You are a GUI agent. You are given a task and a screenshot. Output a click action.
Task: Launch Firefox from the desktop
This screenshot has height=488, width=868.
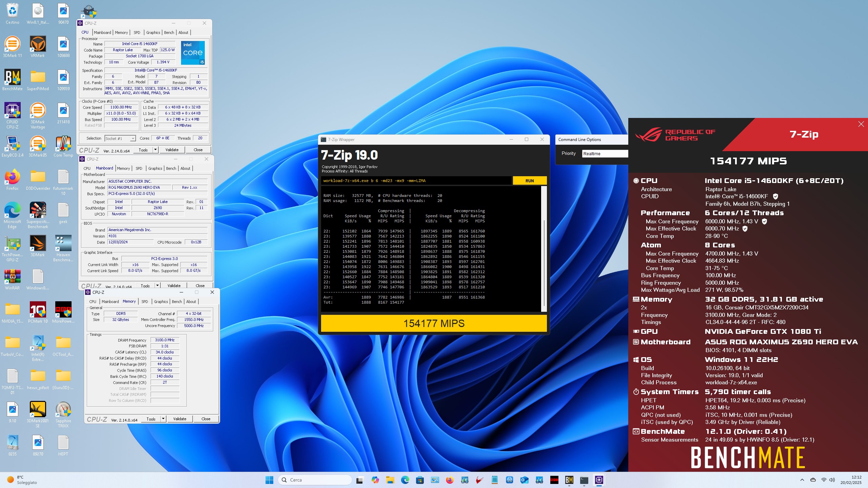12,180
